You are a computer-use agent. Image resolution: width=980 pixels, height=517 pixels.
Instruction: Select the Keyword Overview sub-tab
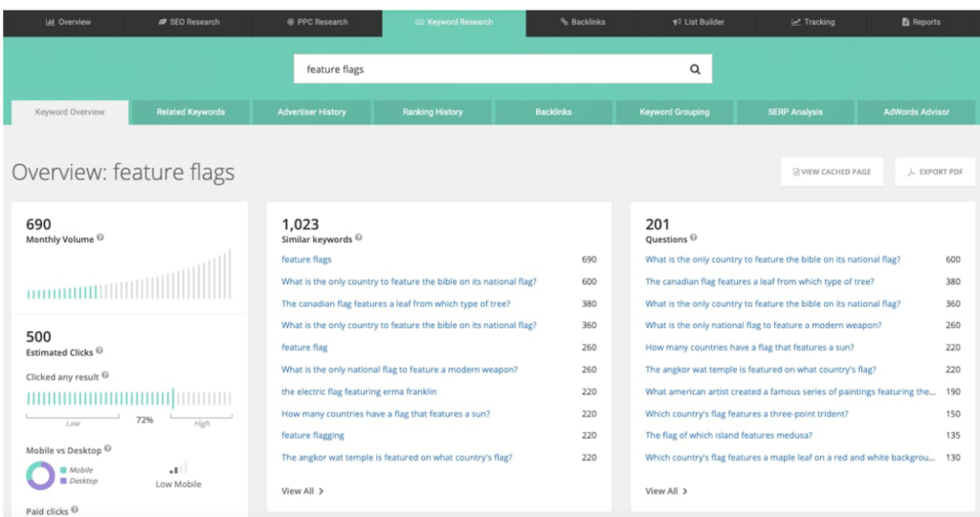(x=70, y=113)
